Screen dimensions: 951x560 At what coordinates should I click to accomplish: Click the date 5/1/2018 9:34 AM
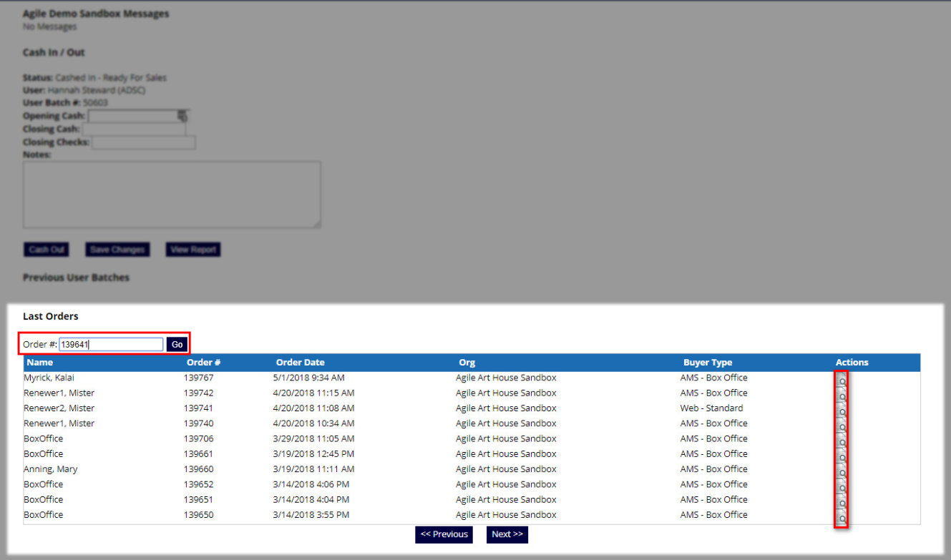pyautogui.click(x=309, y=378)
